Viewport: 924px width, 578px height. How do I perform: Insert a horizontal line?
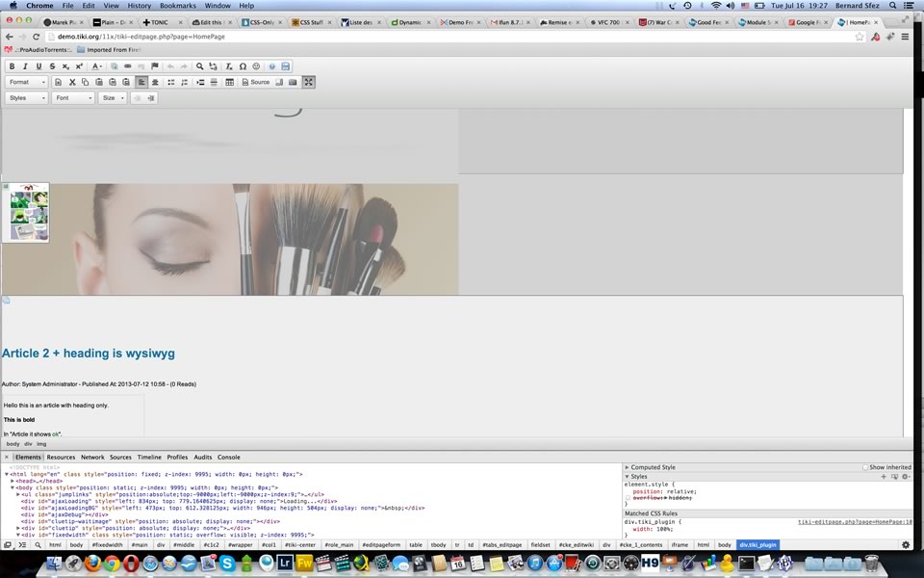[x=214, y=82]
